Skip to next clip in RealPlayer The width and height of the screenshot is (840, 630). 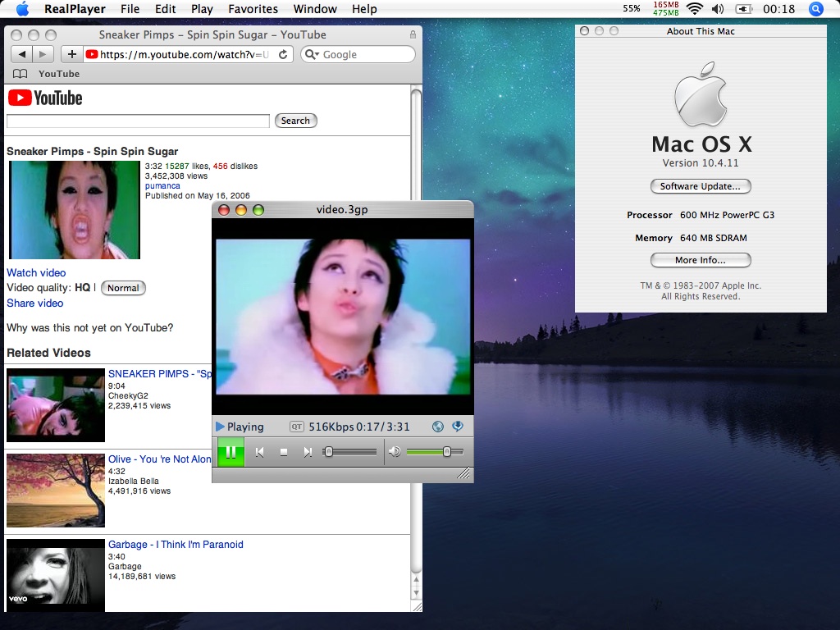308,452
